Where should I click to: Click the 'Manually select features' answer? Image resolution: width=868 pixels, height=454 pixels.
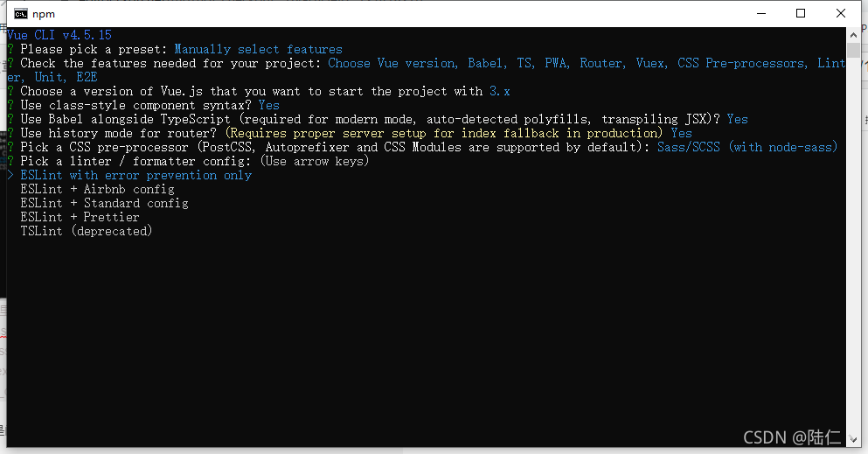click(259, 49)
